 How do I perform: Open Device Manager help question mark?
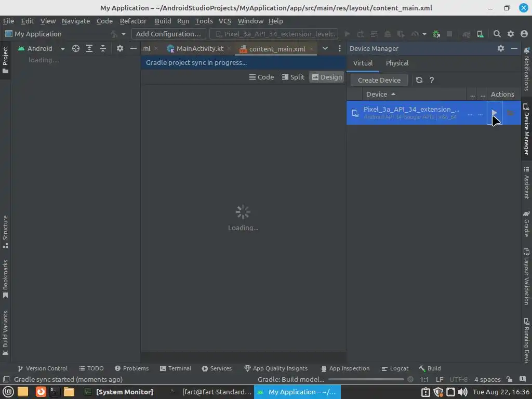coord(432,80)
